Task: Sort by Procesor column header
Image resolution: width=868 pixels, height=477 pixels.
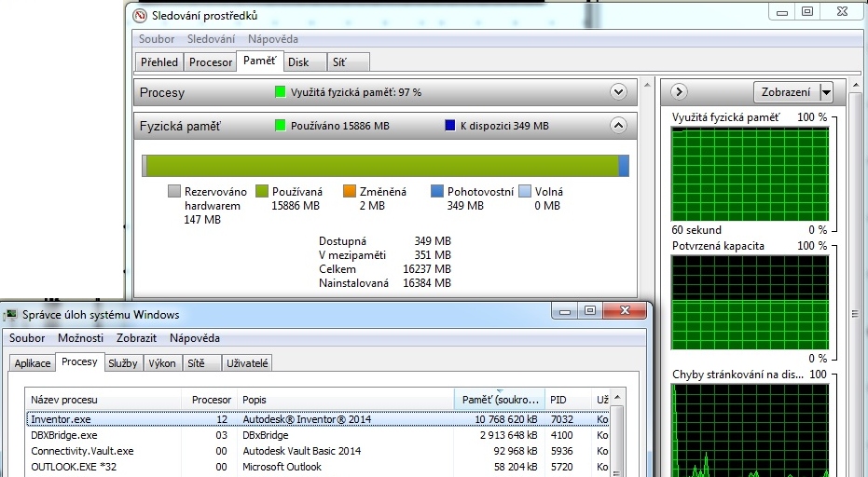Action: pyautogui.click(x=209, y=400)
